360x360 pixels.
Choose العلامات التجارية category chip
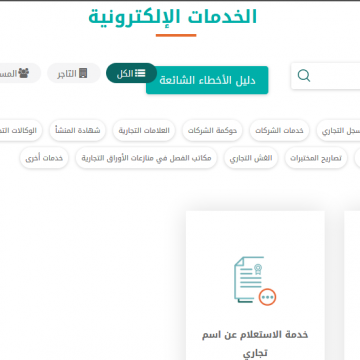coord(144,130)
